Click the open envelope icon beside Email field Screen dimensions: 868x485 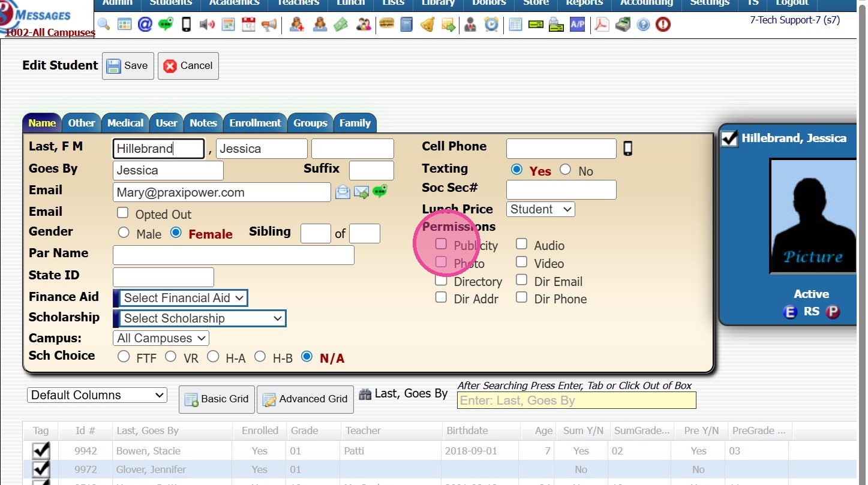click(343, 192)
